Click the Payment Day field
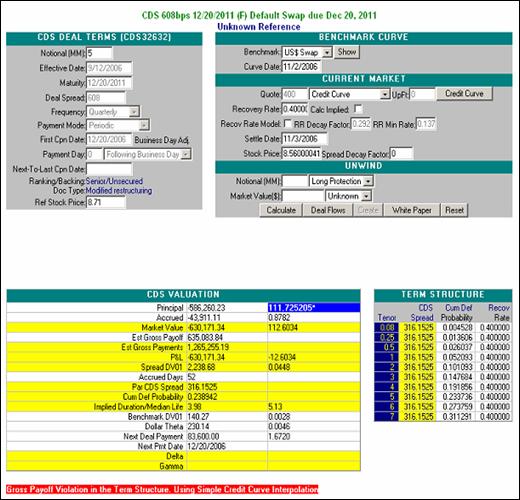Image resolution: width=520 pixels, height=500 pixels. click(94, 154)
